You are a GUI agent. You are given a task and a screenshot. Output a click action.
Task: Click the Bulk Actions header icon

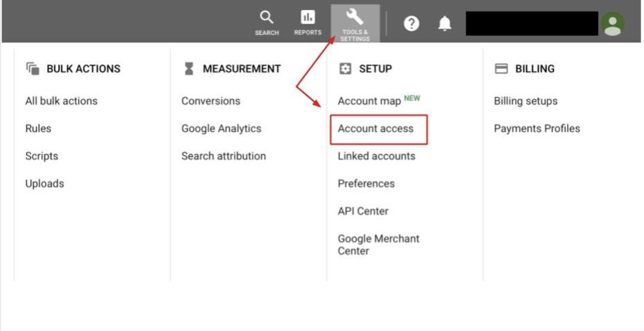[33, 69]
